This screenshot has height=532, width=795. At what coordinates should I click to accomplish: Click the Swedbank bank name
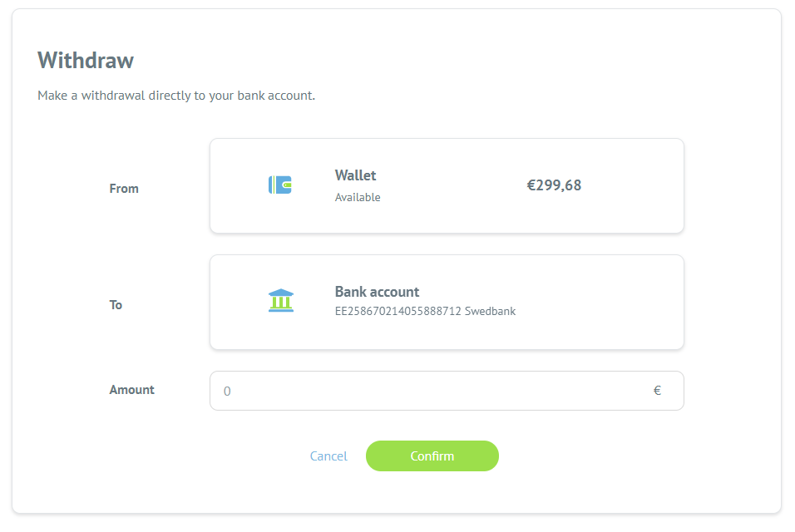point(491,311)
